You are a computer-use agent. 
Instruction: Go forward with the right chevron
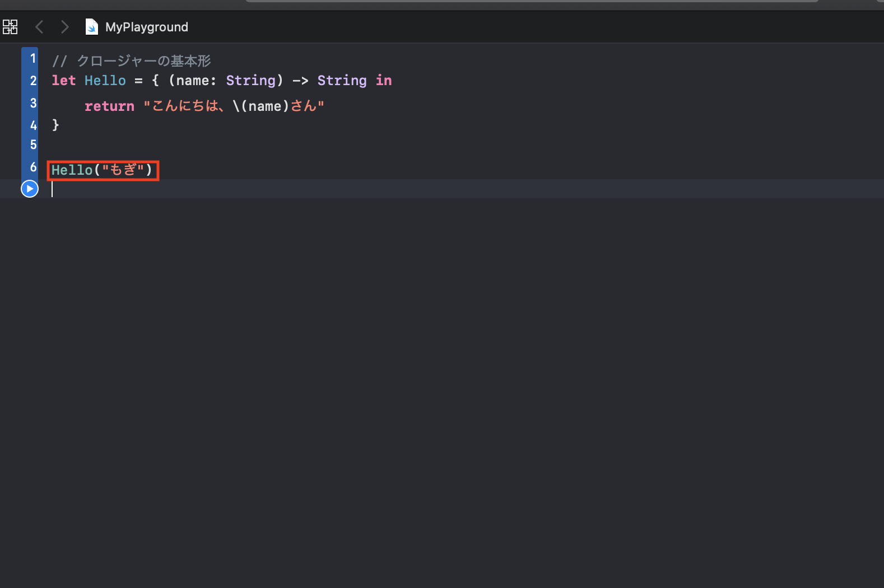point(65,27)
